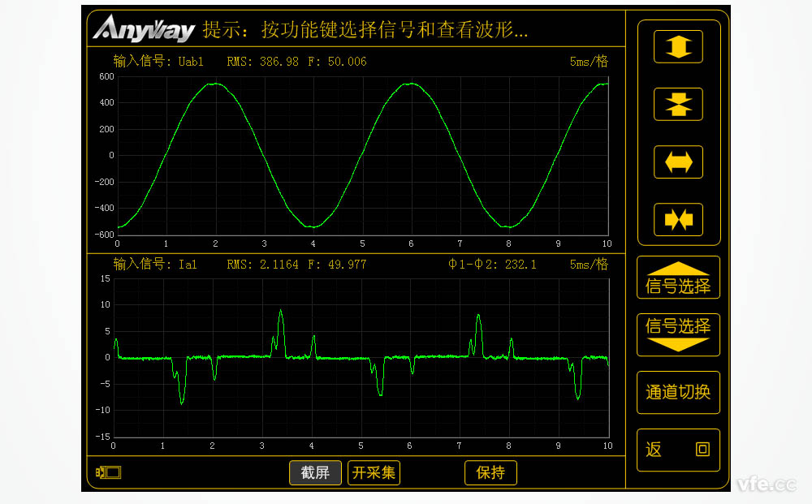Click the 5ms/格 time scale label

pyautogui.click(x=588, y=61)
